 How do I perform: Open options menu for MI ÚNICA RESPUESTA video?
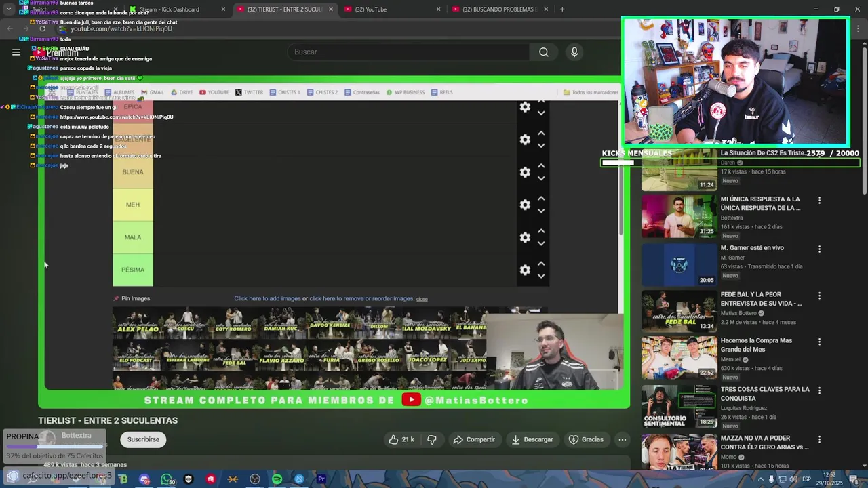tap(819, 201)
